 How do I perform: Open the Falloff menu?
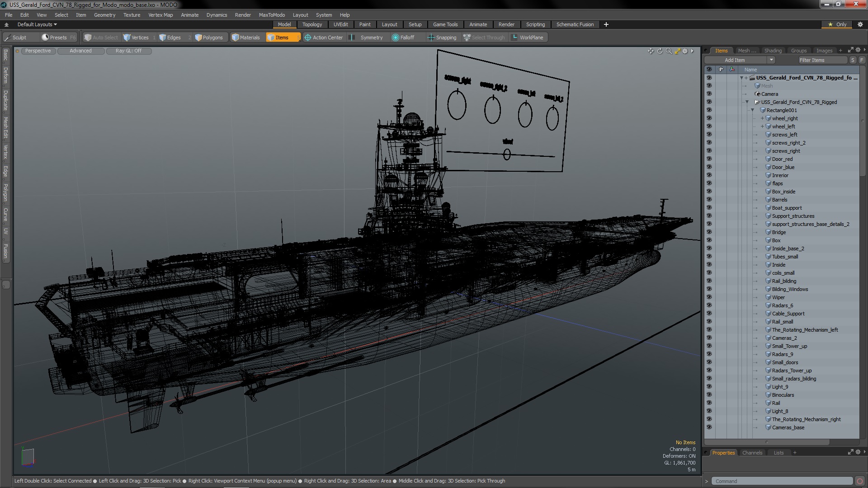click(x=404, y=38)
